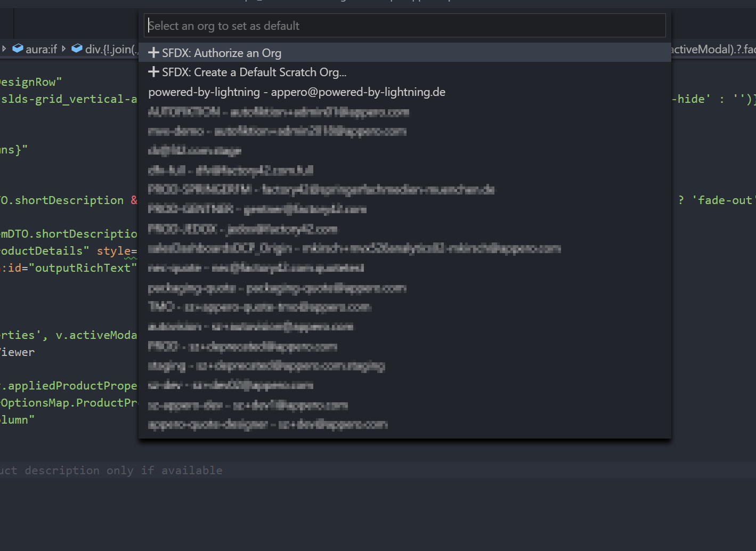Click the cube icon before the div.{!.join breadcrumb
756x551 pixels.
[x=77, y=48]
